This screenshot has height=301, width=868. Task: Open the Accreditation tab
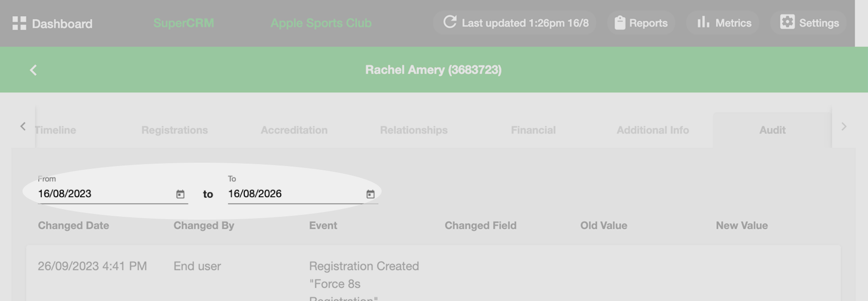[x=294, y=130]
